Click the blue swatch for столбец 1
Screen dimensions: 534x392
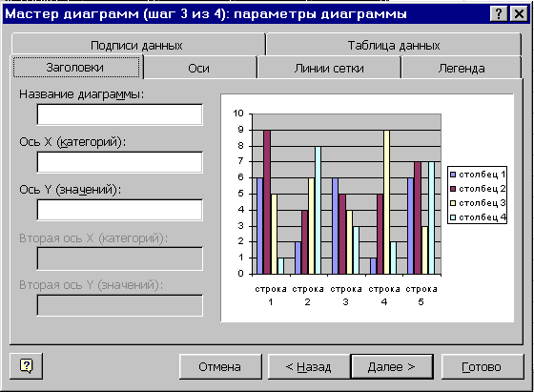point(453,175)
